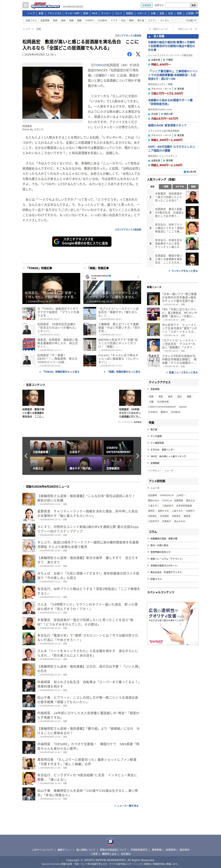Click the 検索 search button

pos(194,5)
